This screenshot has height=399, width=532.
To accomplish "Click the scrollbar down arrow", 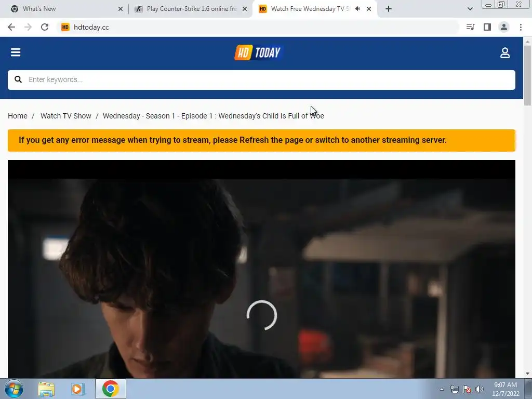I will 528,374.
